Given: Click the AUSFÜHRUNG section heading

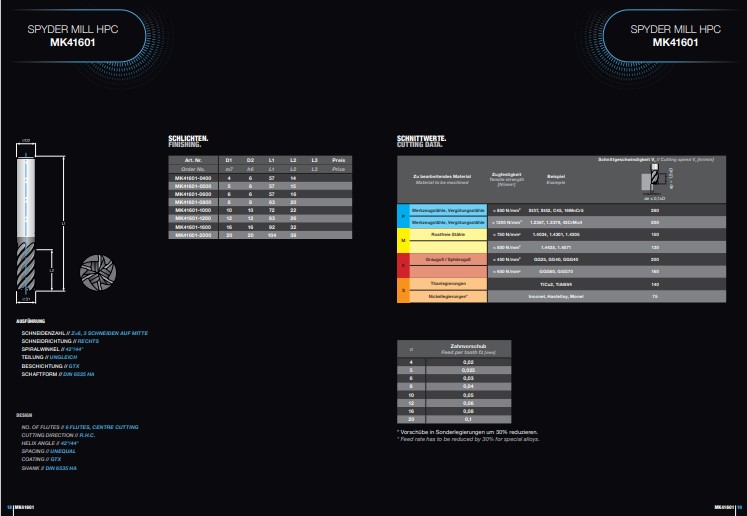Looking at the screenshot, I should (x=30, y=321).
